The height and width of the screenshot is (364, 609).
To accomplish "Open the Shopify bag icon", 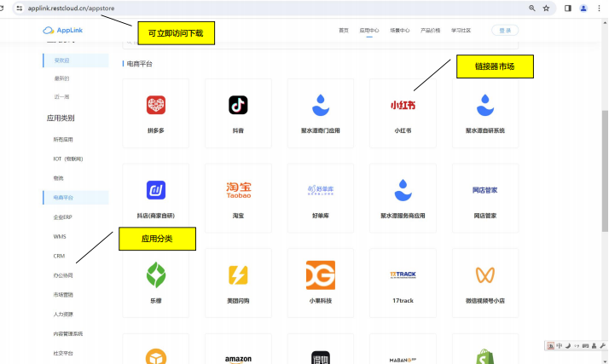I will (485, 357).
